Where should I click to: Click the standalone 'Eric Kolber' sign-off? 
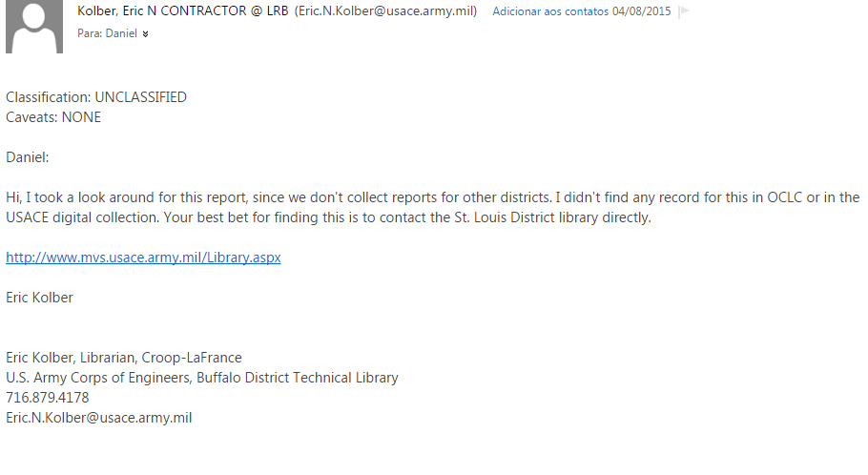(x=39, y=298)
